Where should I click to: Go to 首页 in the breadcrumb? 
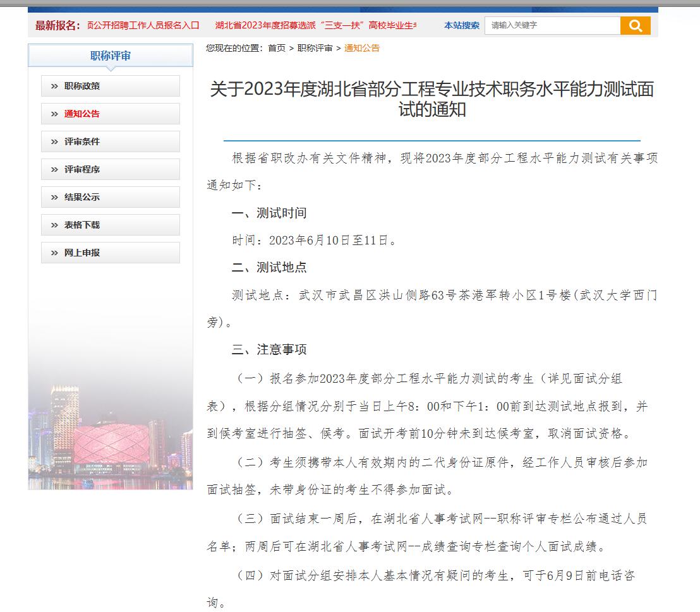(x=276, y=48)
